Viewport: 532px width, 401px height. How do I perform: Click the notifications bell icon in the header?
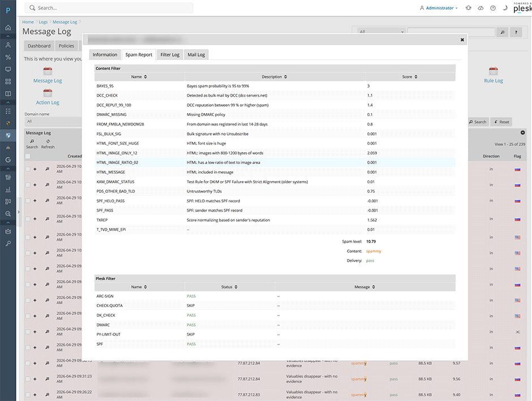469,8
